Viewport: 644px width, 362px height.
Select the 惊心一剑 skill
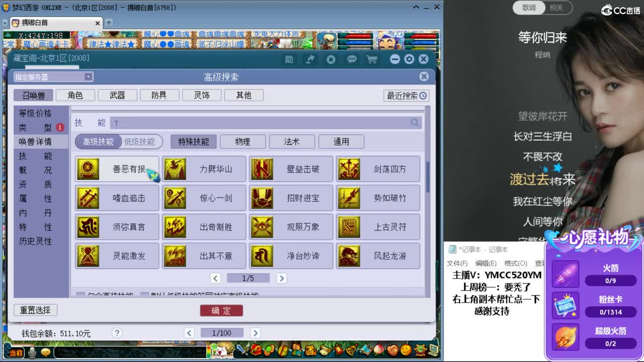point(204,198)
